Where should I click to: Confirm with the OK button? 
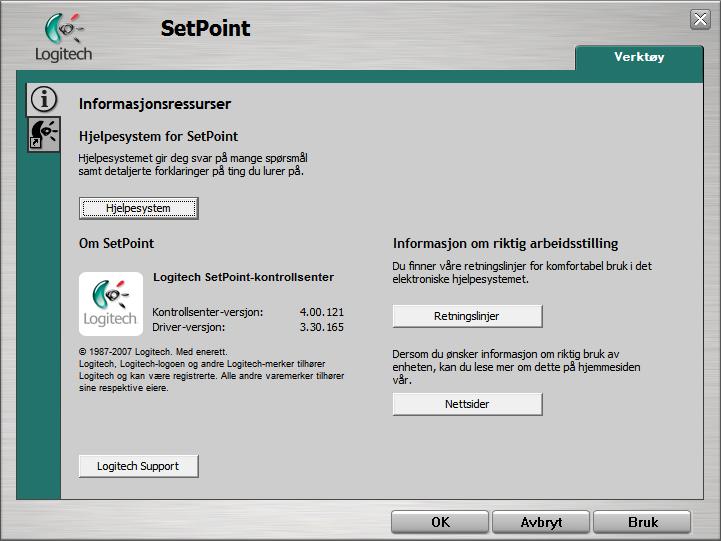point(440,522)
